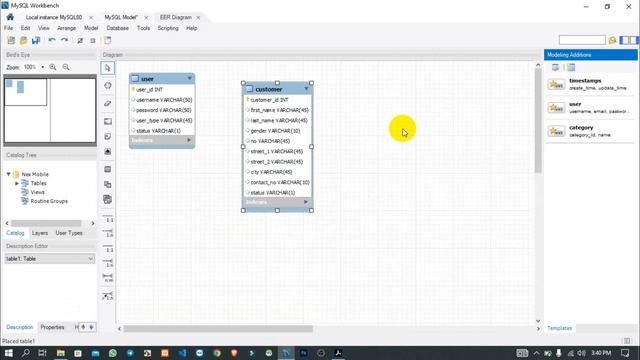Collapse the customer table columns
This screenshot has width=640, height=360.
click(307, 89)
